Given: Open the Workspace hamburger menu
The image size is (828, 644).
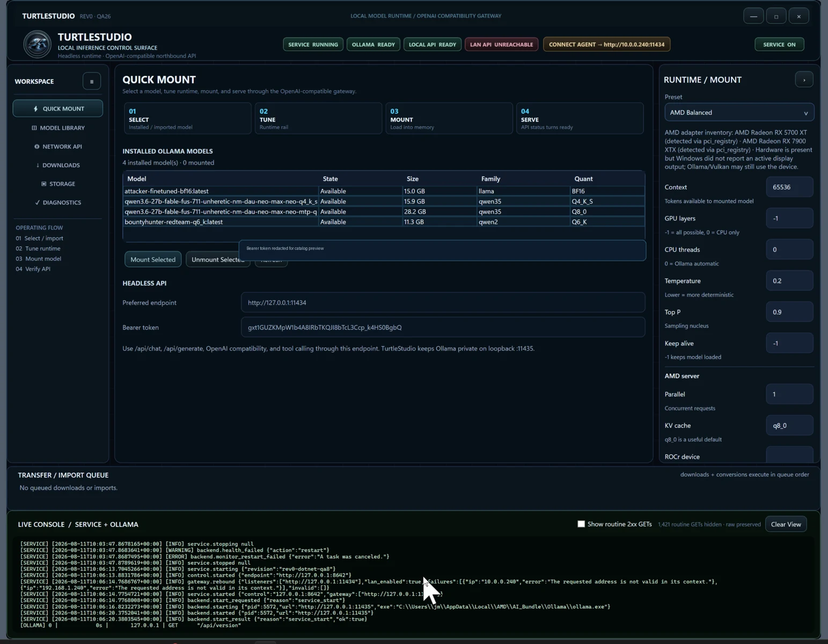Looking at the screenshot, I should (x=92, y=82).
